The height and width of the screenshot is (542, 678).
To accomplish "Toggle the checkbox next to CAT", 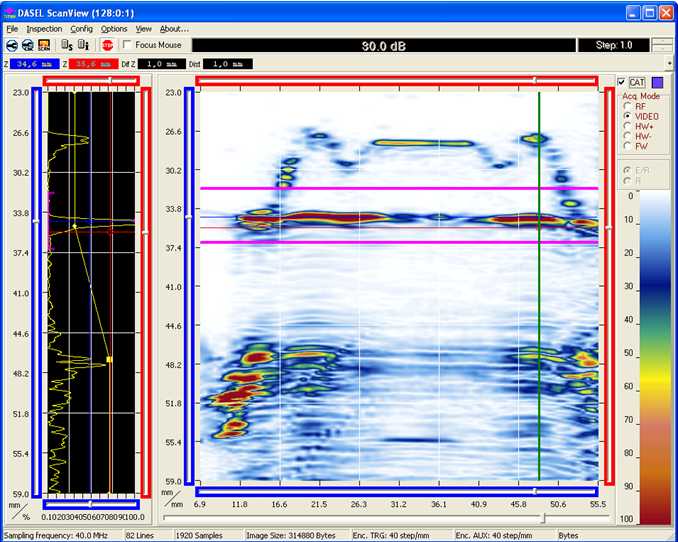I will pos(622,82).
